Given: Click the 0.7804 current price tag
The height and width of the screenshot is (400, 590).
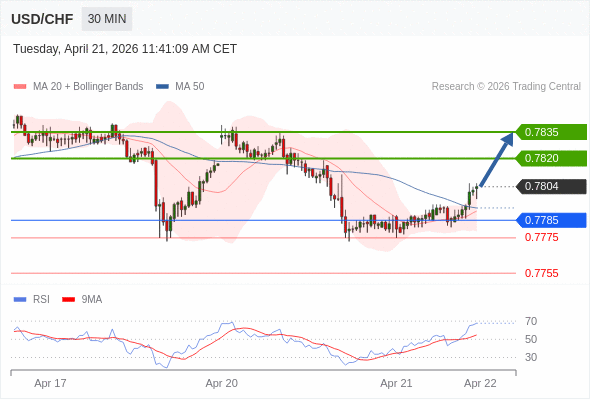Looking at the screenshot, I should tap(551, 186).
